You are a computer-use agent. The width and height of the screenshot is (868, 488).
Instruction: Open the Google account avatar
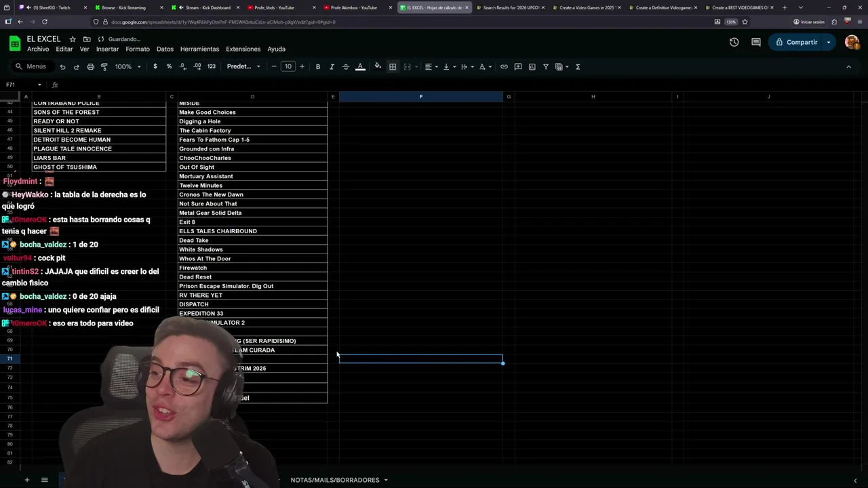[x=852, y=42]
